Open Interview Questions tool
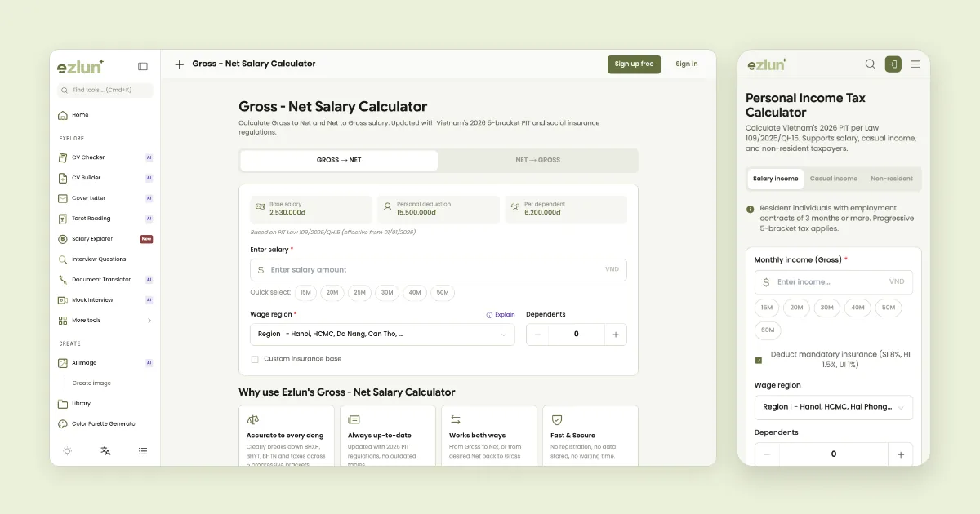Image resolution: width=980 pixels, height=514 pixels. point(105,259)
